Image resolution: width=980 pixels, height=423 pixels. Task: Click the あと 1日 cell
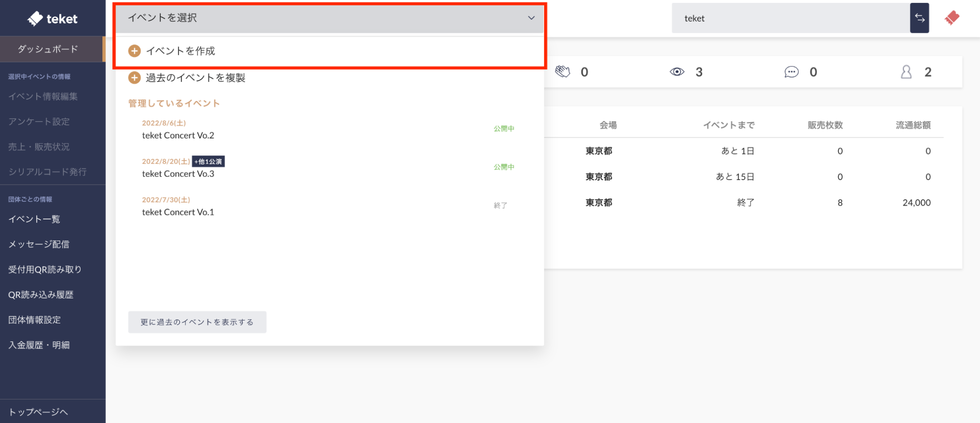click(737, 151)
